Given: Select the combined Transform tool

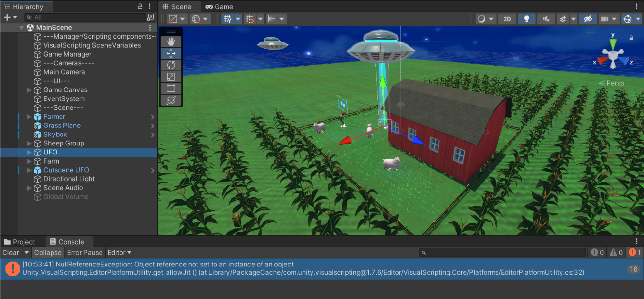Looking at the screenshot, I should click(x=171, y=100).
